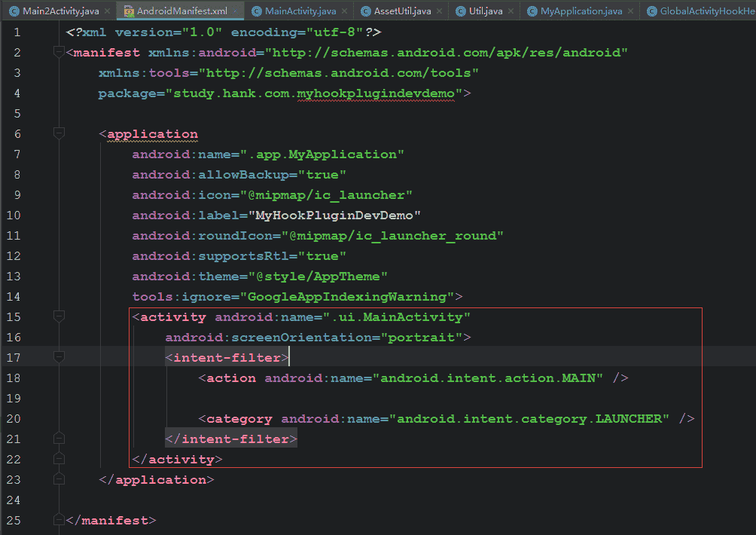756x535 pixels.
Task: Click the category tag name on line 20
Action: click(239, 419)
